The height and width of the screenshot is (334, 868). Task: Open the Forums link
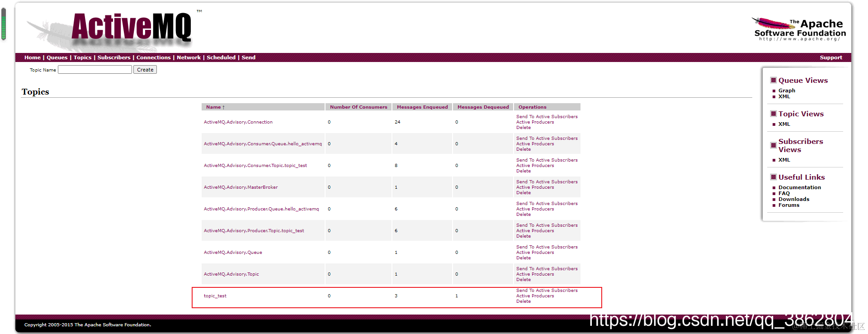pyautogui.click(x=789, y=205)
